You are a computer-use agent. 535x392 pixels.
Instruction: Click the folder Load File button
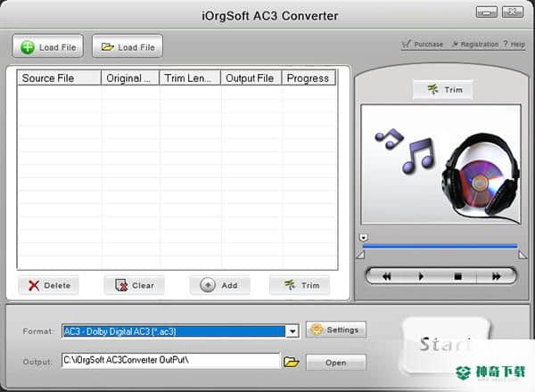point(128,46)
